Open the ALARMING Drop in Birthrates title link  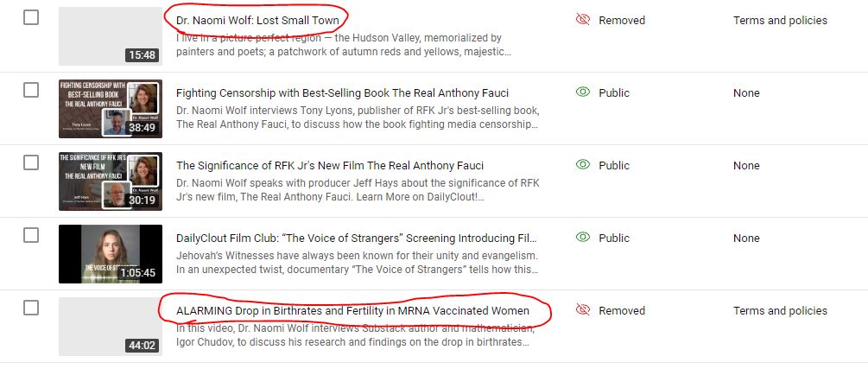[352, 310]
